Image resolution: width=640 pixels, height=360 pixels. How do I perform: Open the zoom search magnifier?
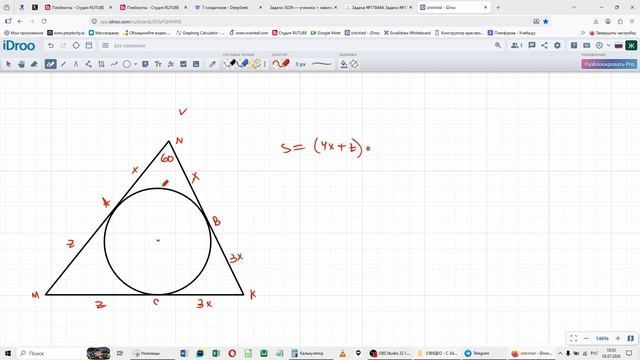click(498, 45)
